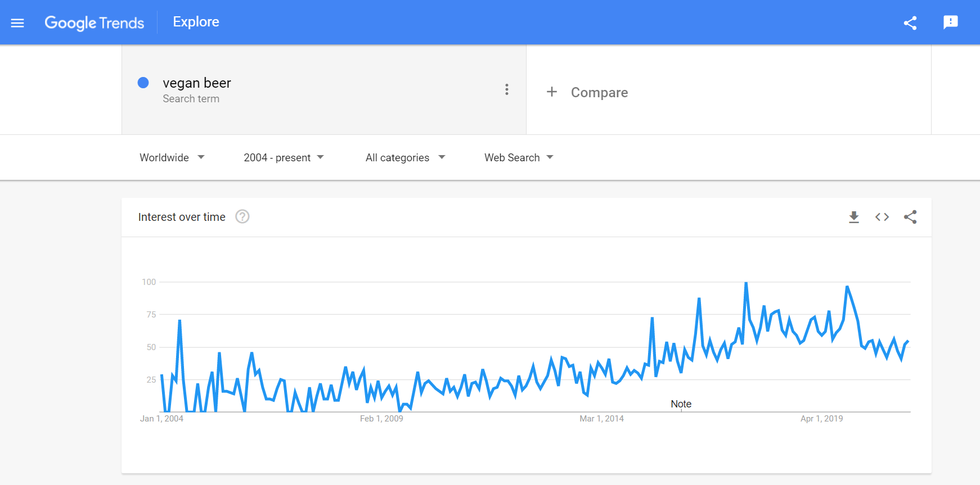Expand the Worldwide region dropdown
Image resolution: width=980 pixels, height=485 pixels.
pos(172,157)
